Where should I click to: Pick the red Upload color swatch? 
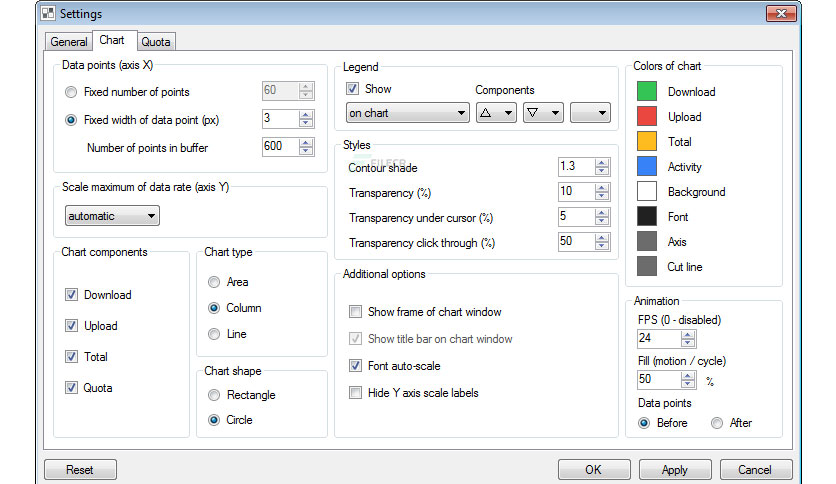pyautogui.click(x=647, y=116)
